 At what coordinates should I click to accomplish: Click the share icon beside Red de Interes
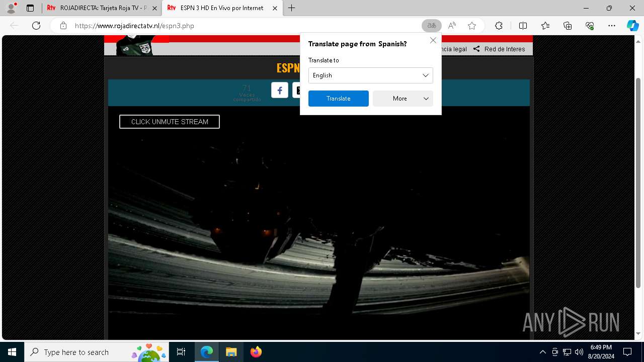476,49
